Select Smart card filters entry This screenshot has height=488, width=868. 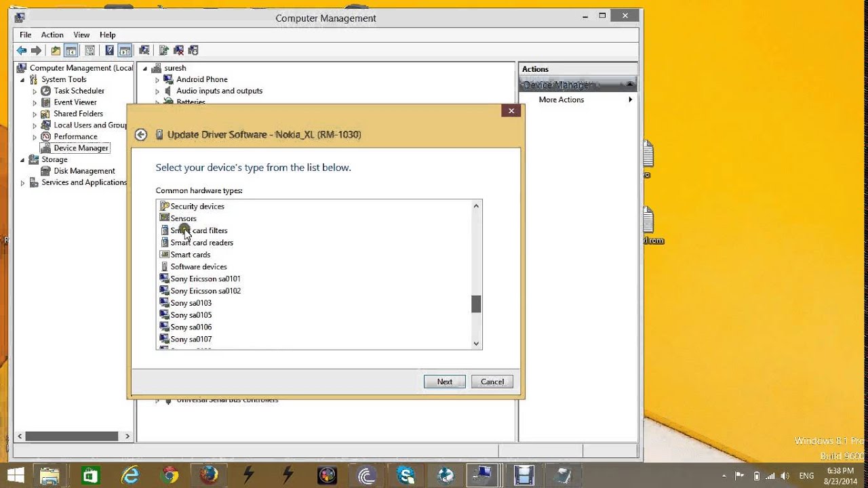pos(199,230)
